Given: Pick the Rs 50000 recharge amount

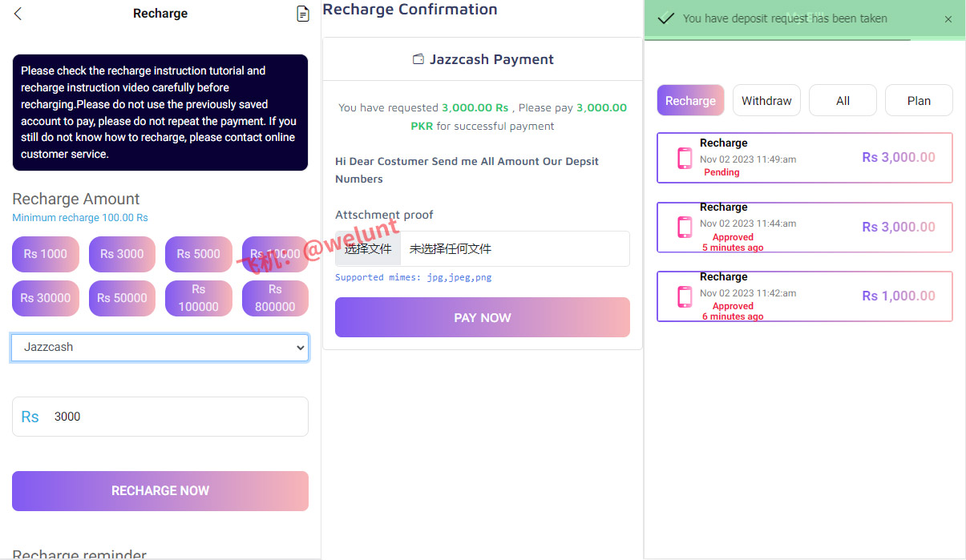Looking at the screenshot, I should (122, 298).
